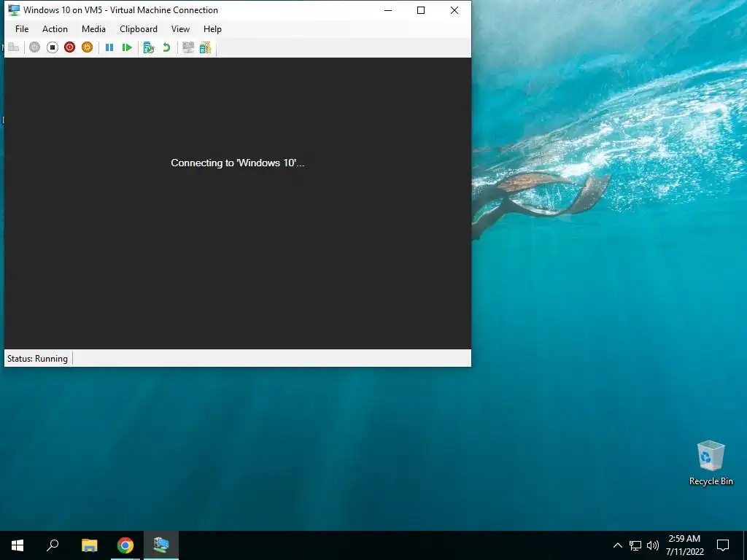This screenshot has height=560, width=747.
Task: Click the Virtual Machine Connection title bar icon
Action: [x=14, y=10]
